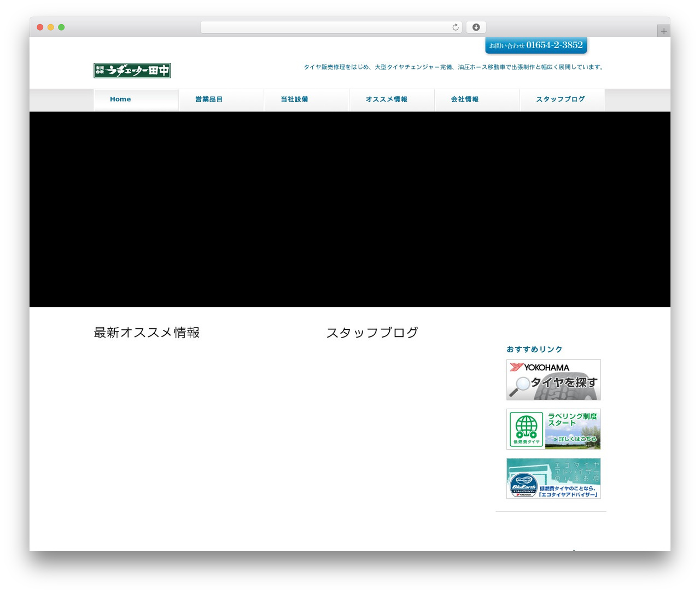Image resolution: width=700 pixels, height=593 pixels.
Task: Click the browser address bar
Action: (331, 27)
